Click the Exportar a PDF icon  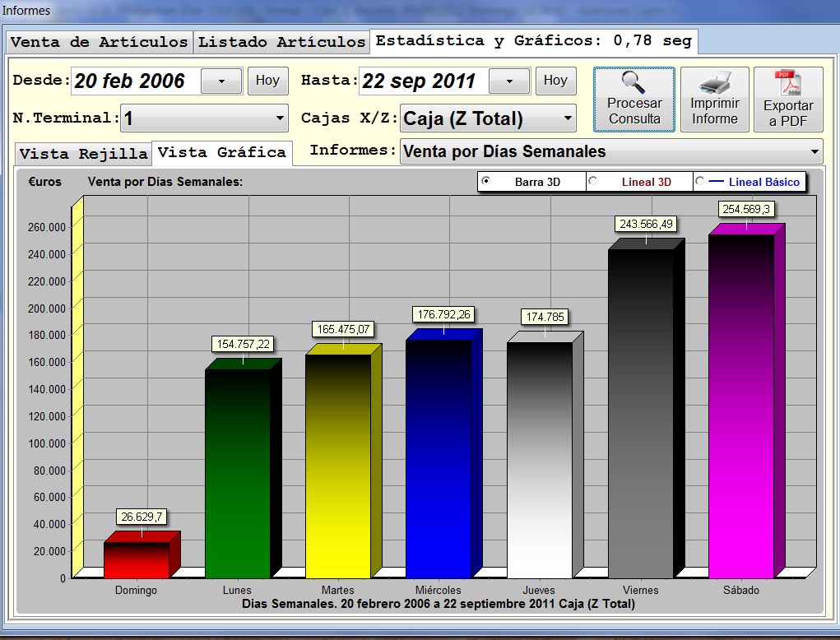[x=788, y=83]
